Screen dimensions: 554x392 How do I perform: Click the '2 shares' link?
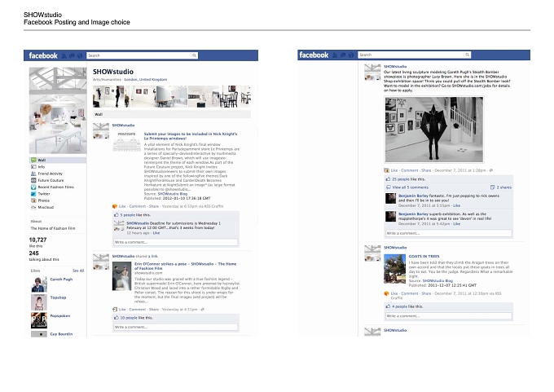click(503, 187)
